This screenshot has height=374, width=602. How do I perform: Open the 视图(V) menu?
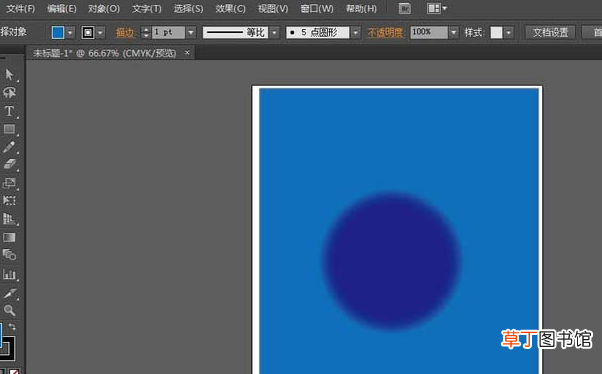273,8
